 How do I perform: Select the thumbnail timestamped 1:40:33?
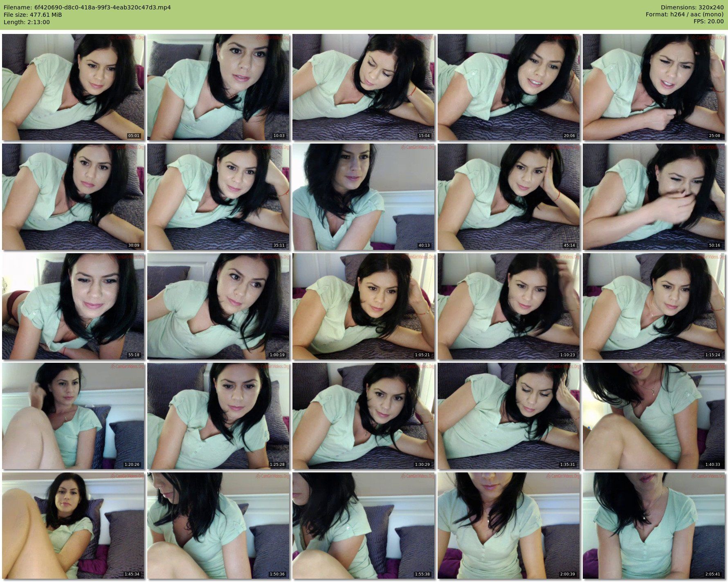[x=654, y=416]
